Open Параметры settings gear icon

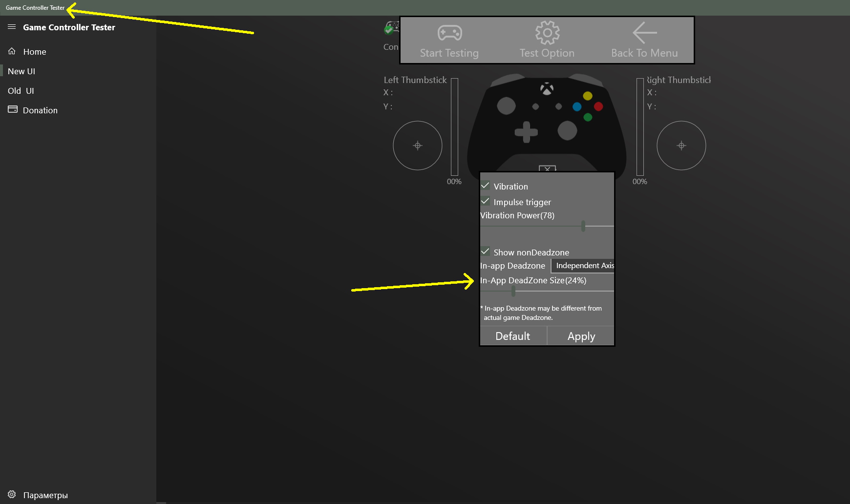tap(12, 495)
